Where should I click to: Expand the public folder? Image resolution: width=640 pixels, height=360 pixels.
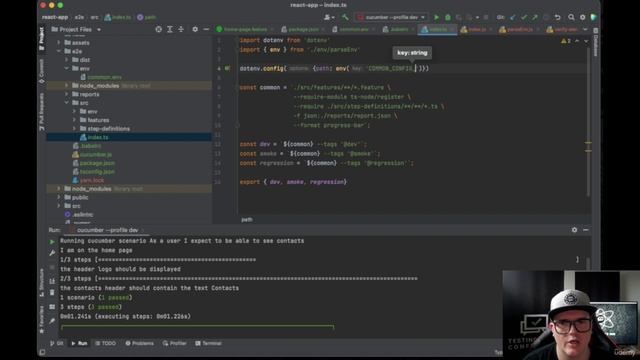59,197
